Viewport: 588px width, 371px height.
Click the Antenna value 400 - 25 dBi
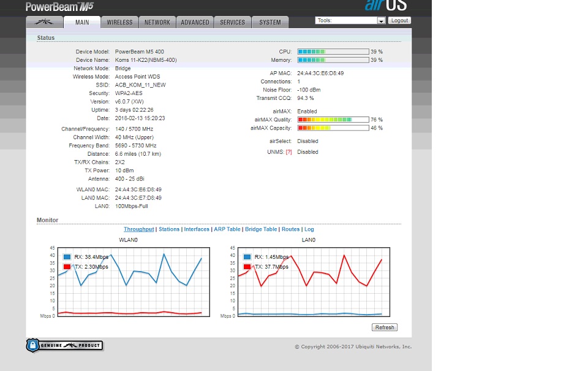click(129, 179)
